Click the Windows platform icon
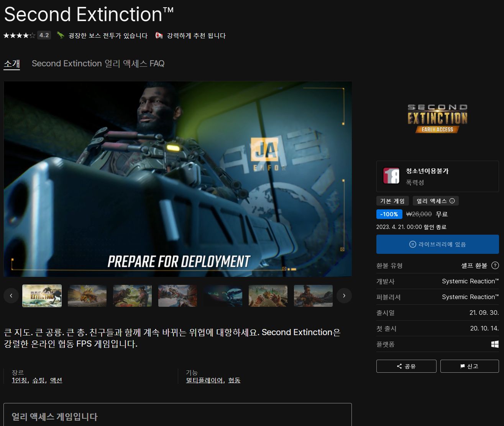Screen dimensions: 504x426 click(x=495, y=344)
